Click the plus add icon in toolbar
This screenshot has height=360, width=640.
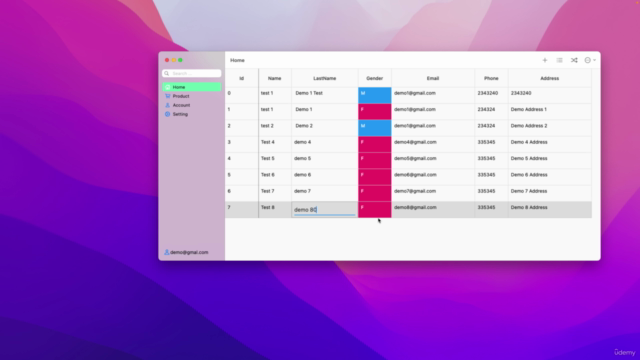544,60
